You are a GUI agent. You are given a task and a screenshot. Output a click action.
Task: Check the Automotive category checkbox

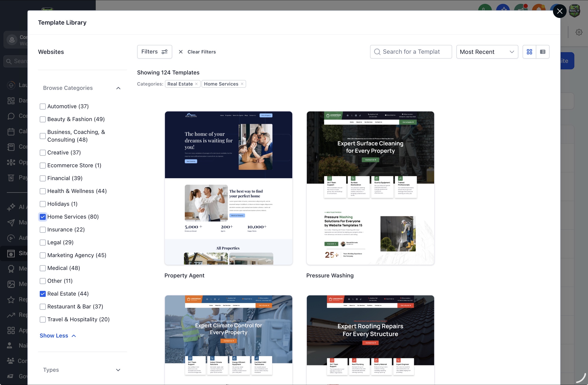(x=43, y=106)
